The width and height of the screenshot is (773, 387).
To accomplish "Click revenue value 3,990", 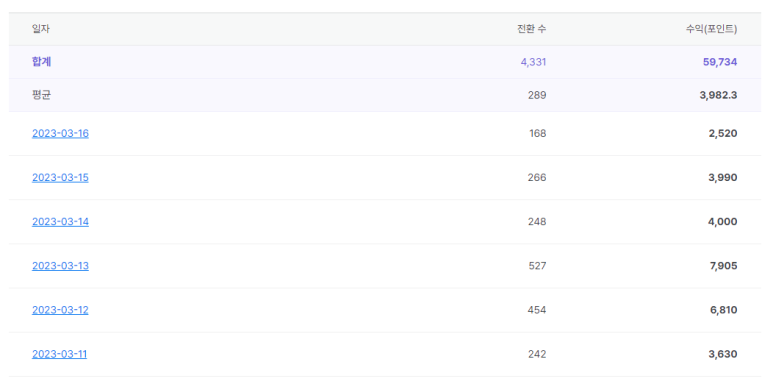I will [723, 177].
